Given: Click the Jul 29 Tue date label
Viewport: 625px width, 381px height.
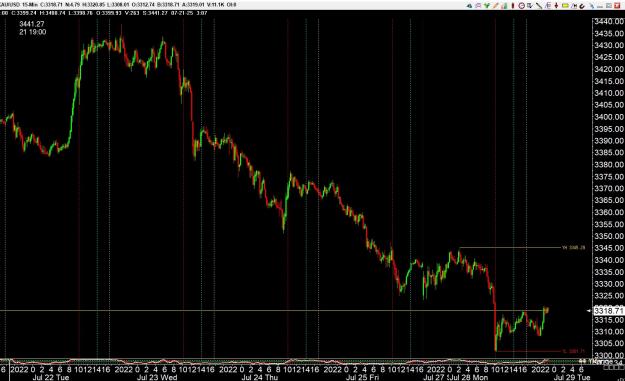Looking at the screenshot, I should 572,377.
